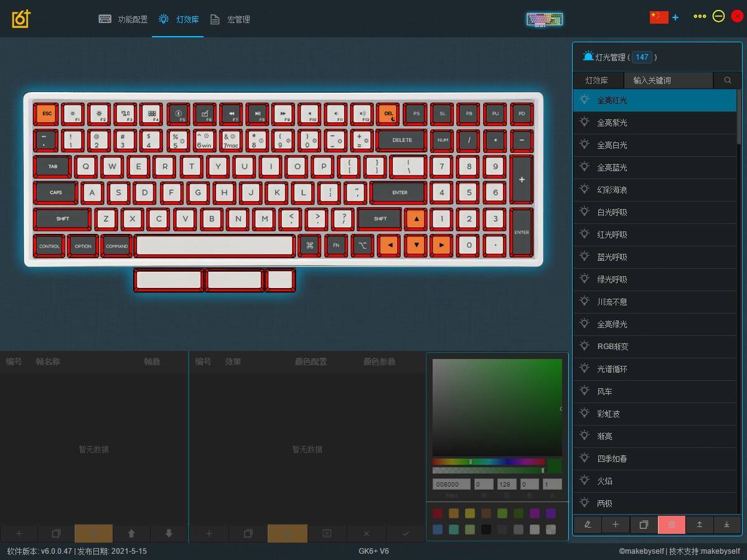Image resolution: width=747 pixels, height=560 pixels.
Task: Click the Hex color value field
Action: pyautogui.click(x=451, y=484)
